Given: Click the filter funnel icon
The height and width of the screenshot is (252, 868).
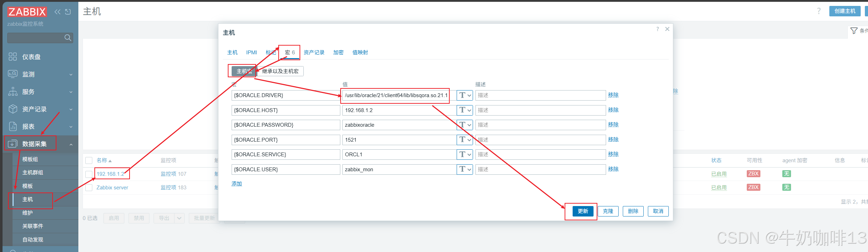Looking at the screenshot, I should (x=854, y=31).
